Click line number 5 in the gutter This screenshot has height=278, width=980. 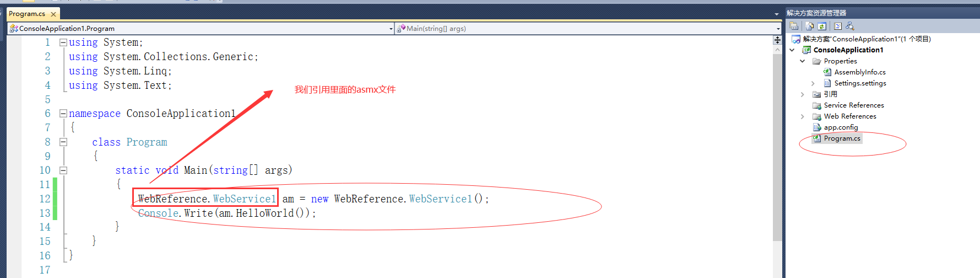pos(47,100)
